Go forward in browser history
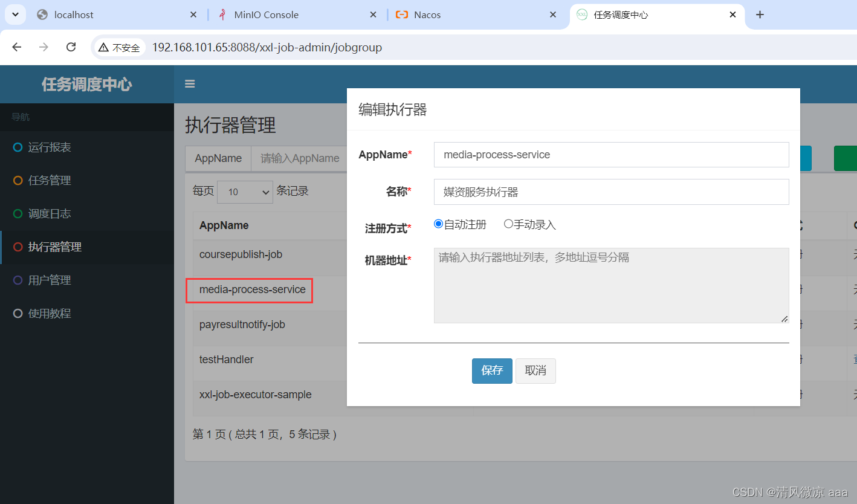Image resolution: width=857 pixels, height=504 pixels. click(x=44, y=47)
